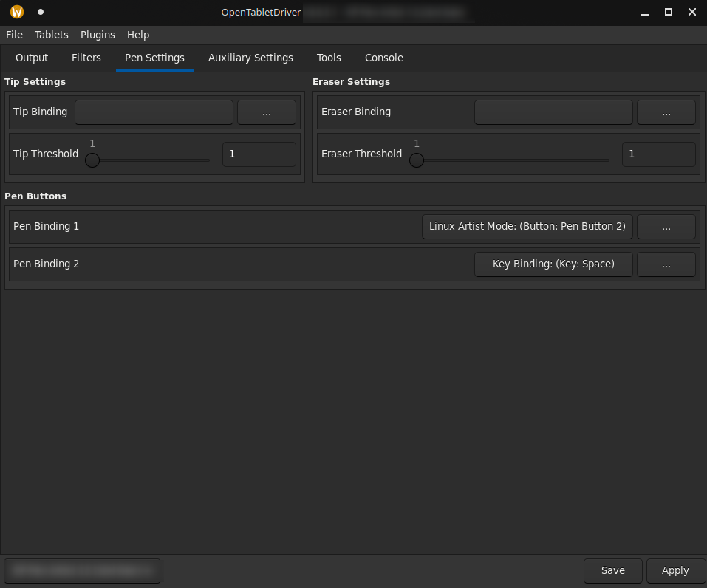
Task: Open the File menu
Action: [14, 35]
